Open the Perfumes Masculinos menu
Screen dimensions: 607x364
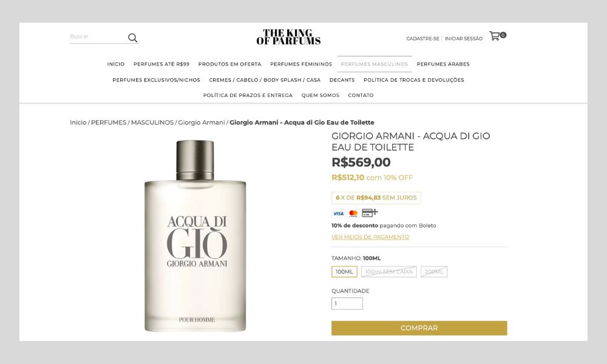pos(375,64)
